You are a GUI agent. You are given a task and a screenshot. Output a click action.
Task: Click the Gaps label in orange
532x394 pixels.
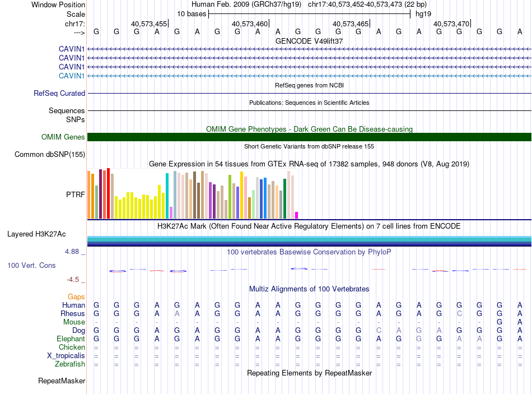pos(76,296)
